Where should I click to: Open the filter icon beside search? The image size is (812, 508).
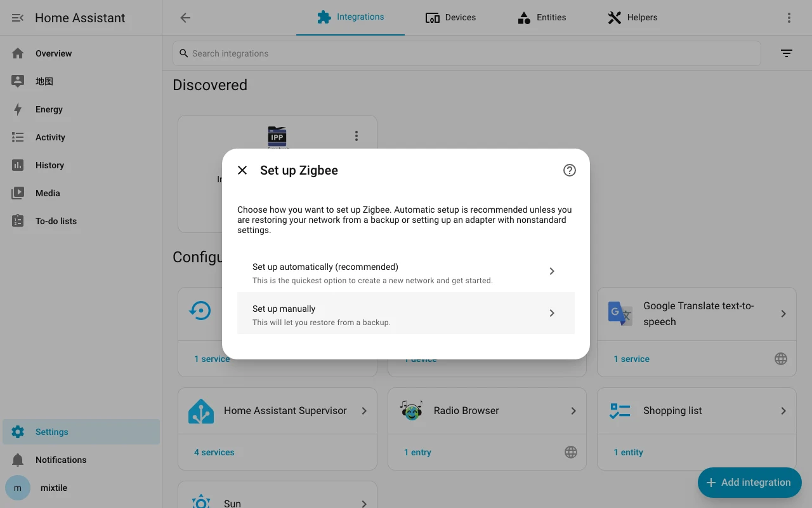[787, 53]
